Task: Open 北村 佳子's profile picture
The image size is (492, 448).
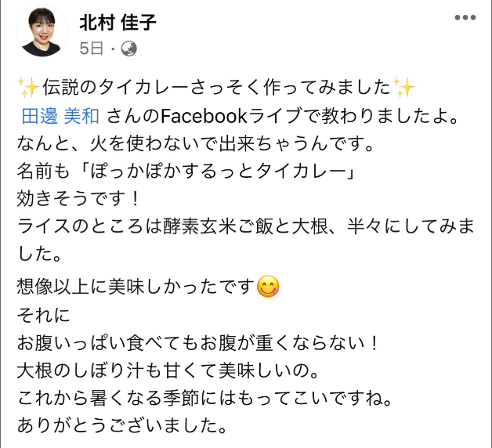Action: tap(42, 33)
